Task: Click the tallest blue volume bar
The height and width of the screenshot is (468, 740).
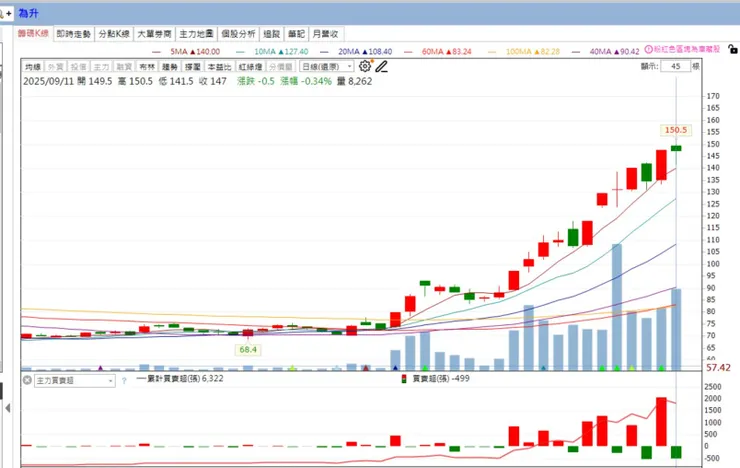Action: tap(617, 307)
